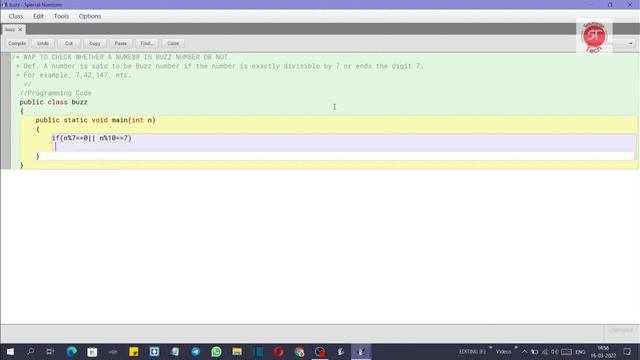Open the Edit menu
Screen dimensions: 640x360
(38, 16)
